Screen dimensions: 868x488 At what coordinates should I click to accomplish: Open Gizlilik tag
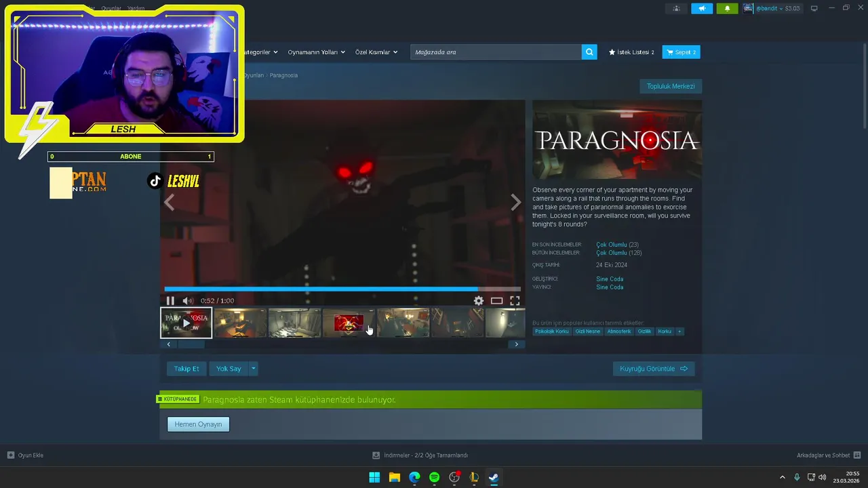[644, 331]
